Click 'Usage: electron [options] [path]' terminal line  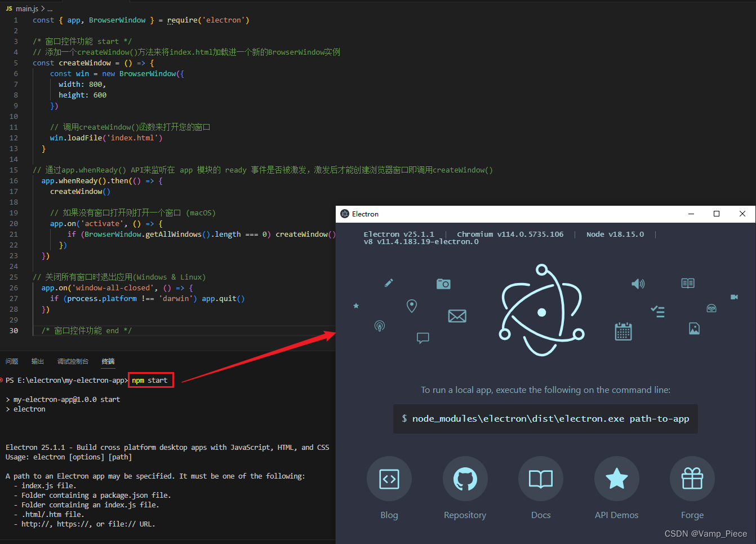tap(69, 457)
